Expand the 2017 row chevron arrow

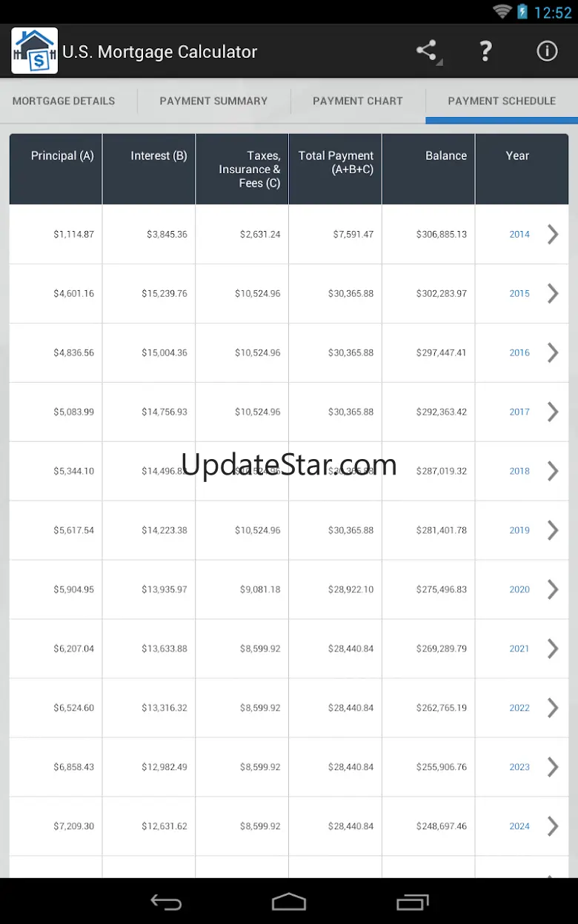(x=553, y=412)
